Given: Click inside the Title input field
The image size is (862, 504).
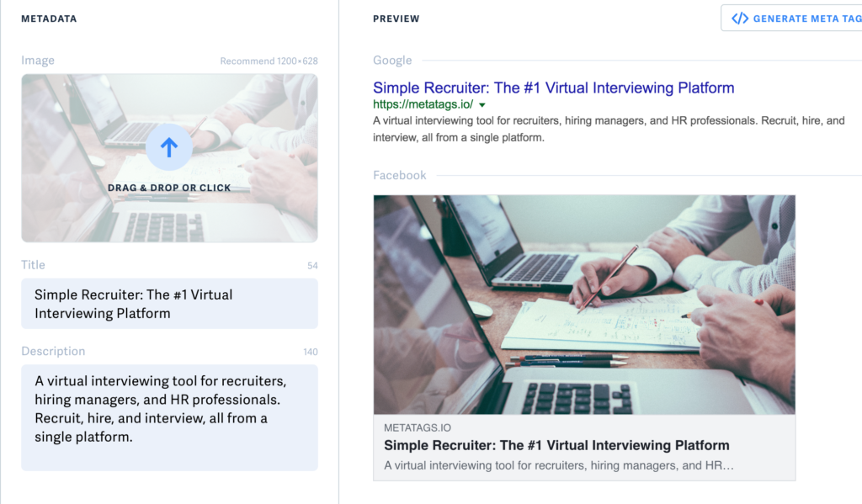Looking at the screenshot, I should tap(168, 303).
